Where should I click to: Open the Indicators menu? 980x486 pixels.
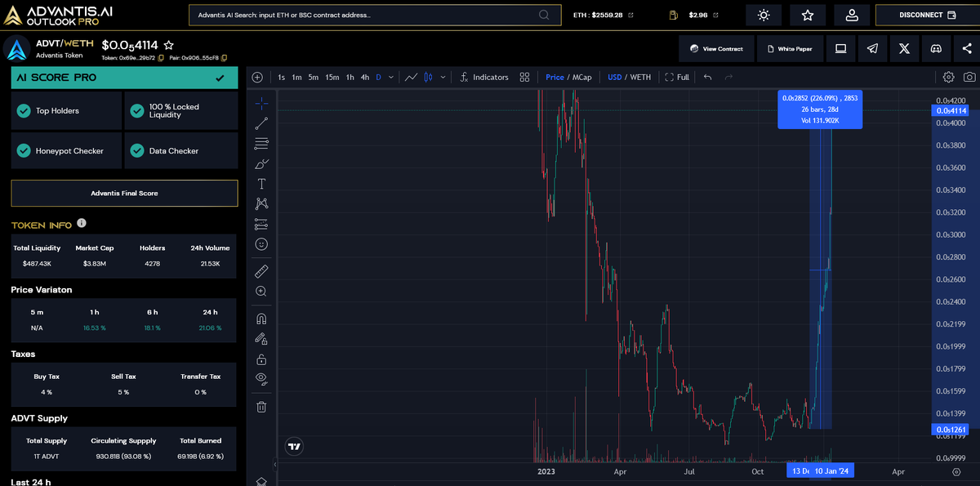click(483, 78)
